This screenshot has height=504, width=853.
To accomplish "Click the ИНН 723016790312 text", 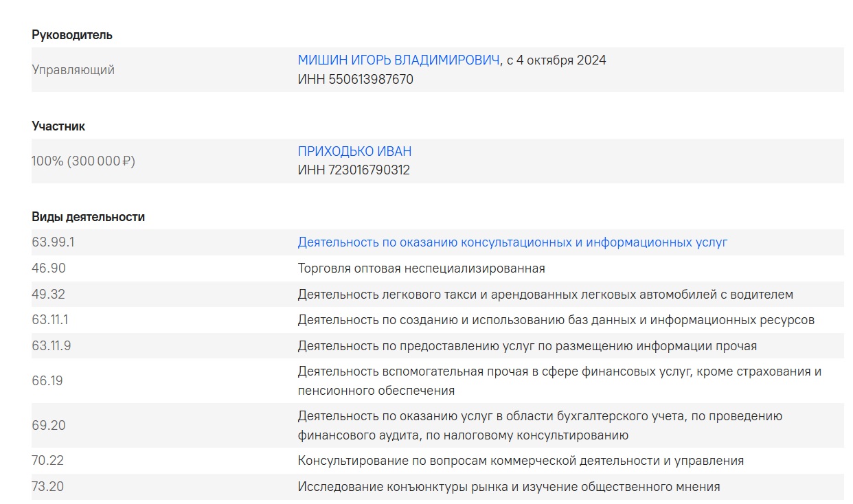I will coord(353,170).
